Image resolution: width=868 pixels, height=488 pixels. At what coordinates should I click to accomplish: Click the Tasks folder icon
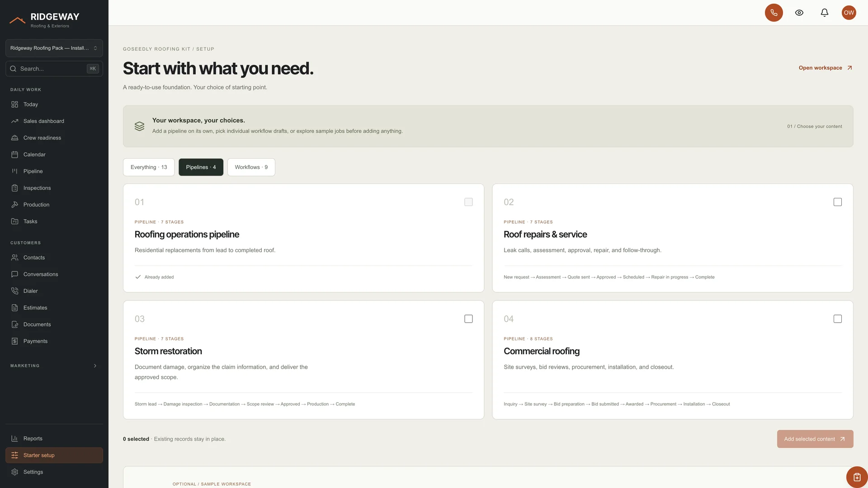point(14,221)
